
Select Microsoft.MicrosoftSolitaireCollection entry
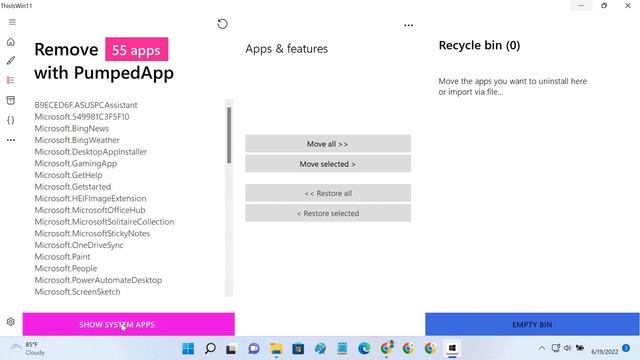tap(104, 222)
